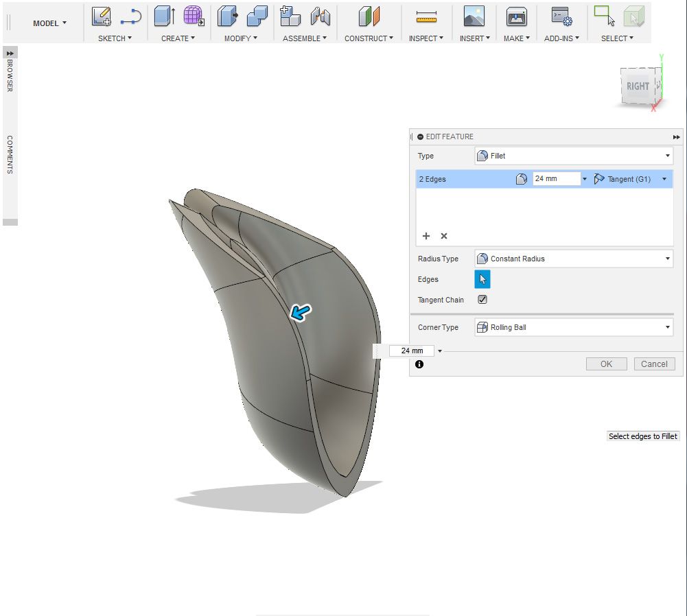Expand the Radius Type dropdown

574,259
